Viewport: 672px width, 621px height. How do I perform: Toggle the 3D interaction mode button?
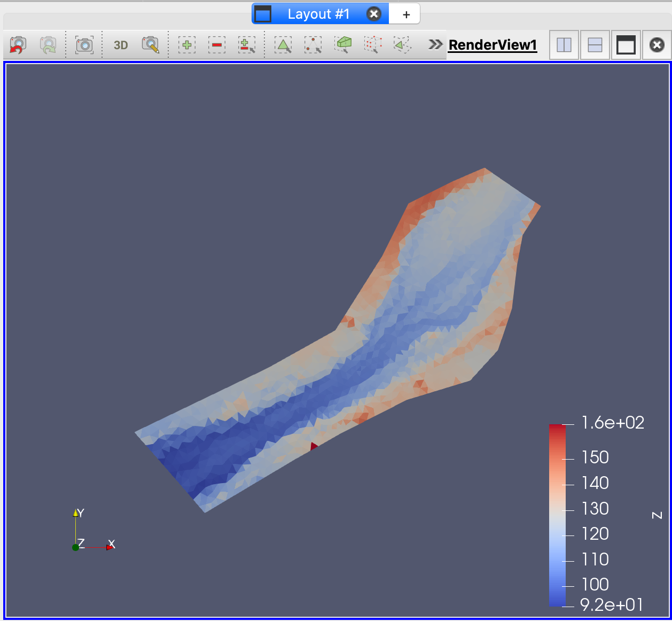121,45
